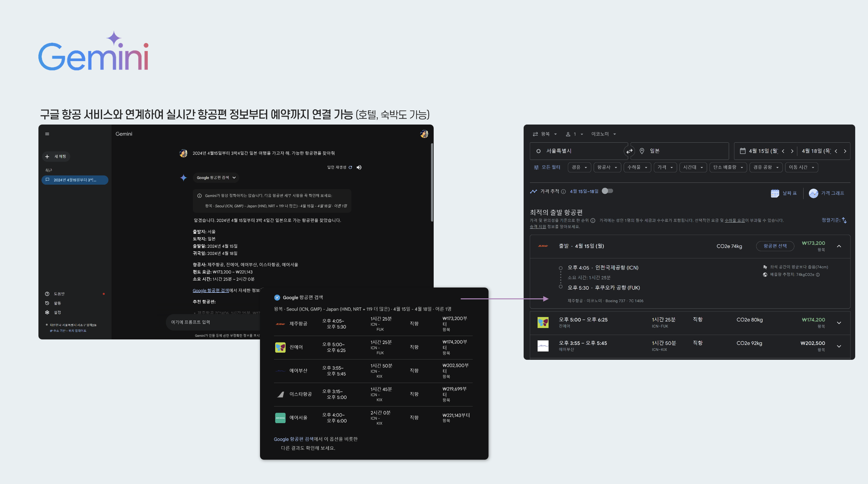The width and height of the screenshot is (868, 484).
Task: Select the 제주항공 flight row in card
Action: 373,324
